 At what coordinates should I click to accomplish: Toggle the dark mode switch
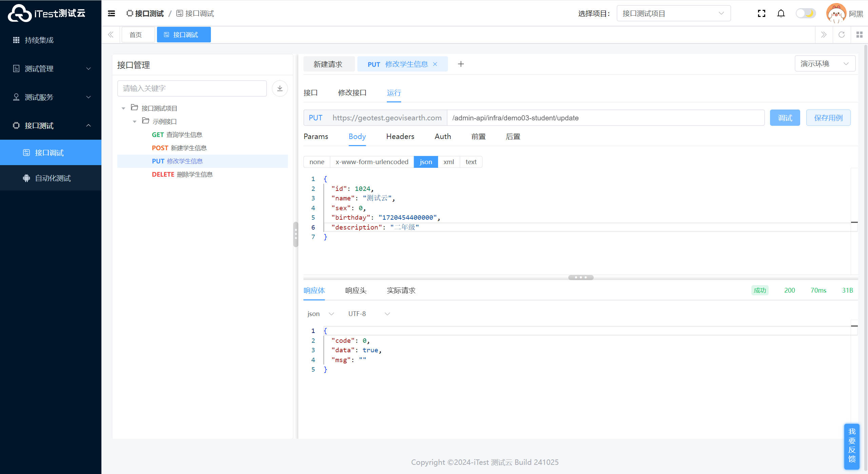click(806, 13)
